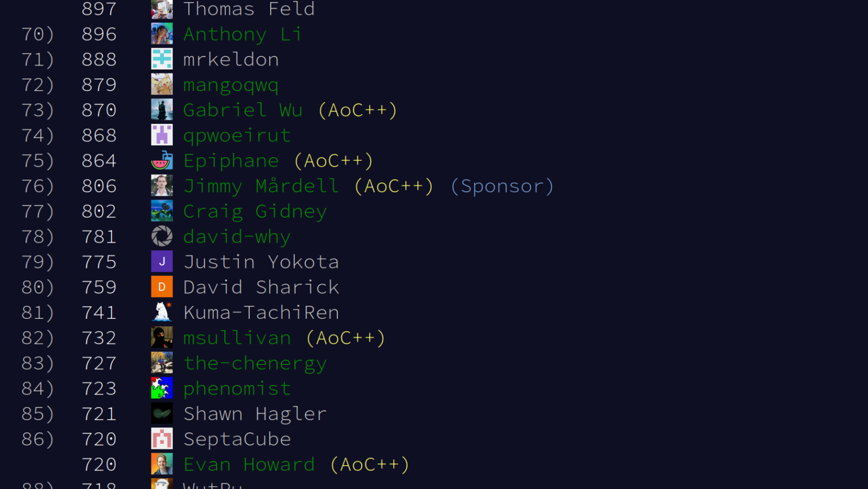Click the orange D avatar for David Sharick
Screen dimensions: 868x489
162,287
